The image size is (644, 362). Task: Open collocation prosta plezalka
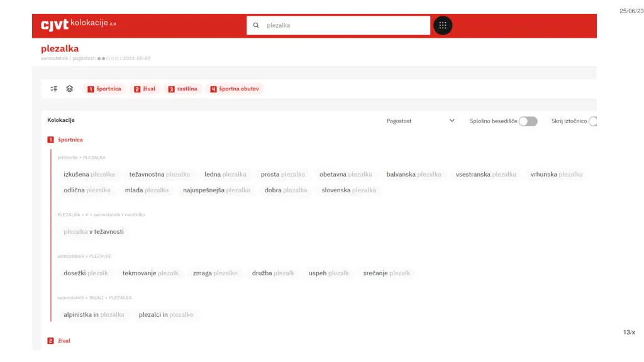click(x=283, y=175)
